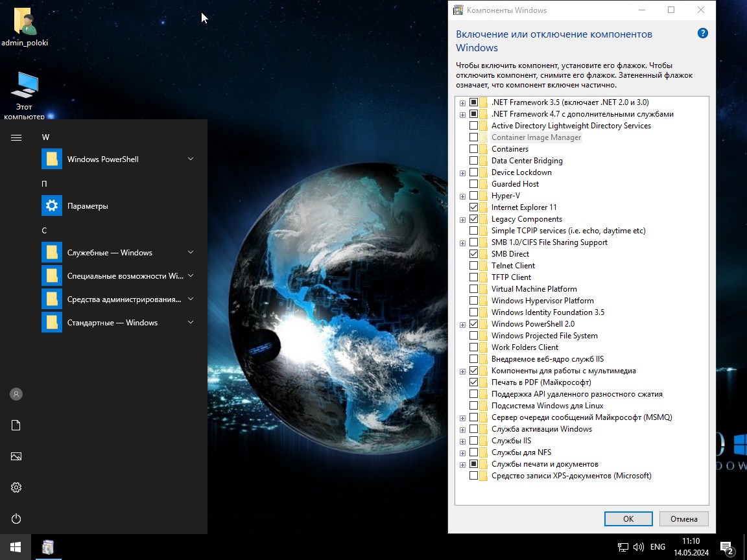This screenshot has width=747, height=560.
Task: Check the Containers checkbox
Action: 475,148
